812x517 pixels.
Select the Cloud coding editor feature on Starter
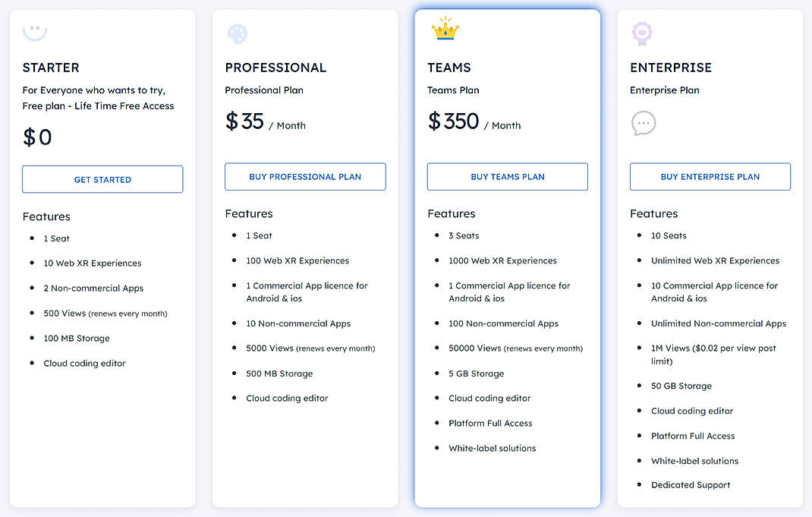84,363
